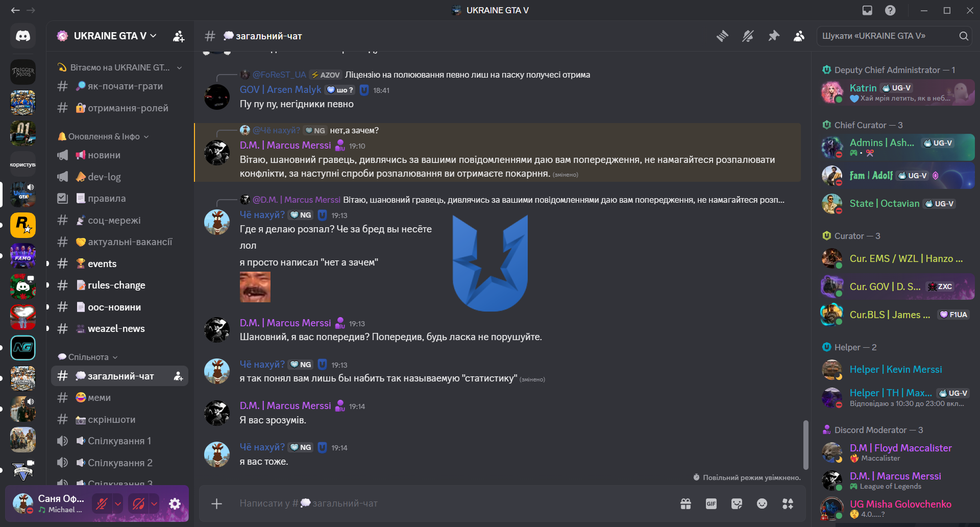Open member Helper | Kevin Merssi
This screenshot has width=980, height=527.
(x=898, y=370)
